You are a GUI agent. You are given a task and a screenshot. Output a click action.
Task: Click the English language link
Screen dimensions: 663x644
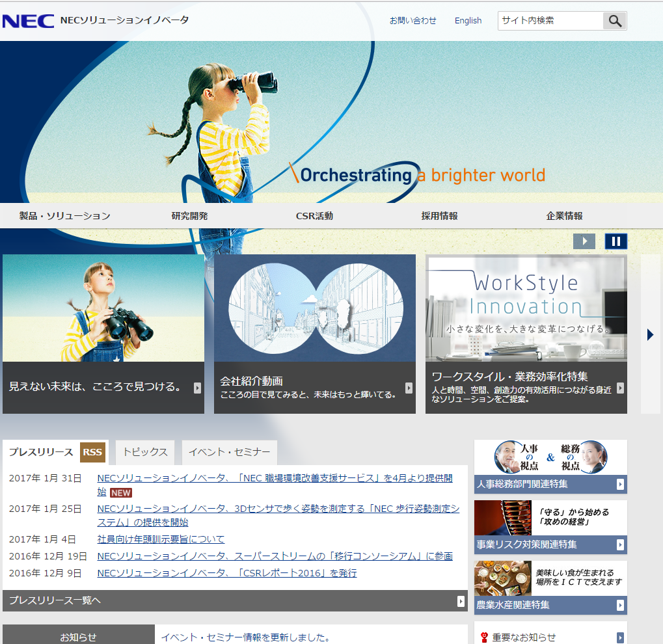(468, 21)
